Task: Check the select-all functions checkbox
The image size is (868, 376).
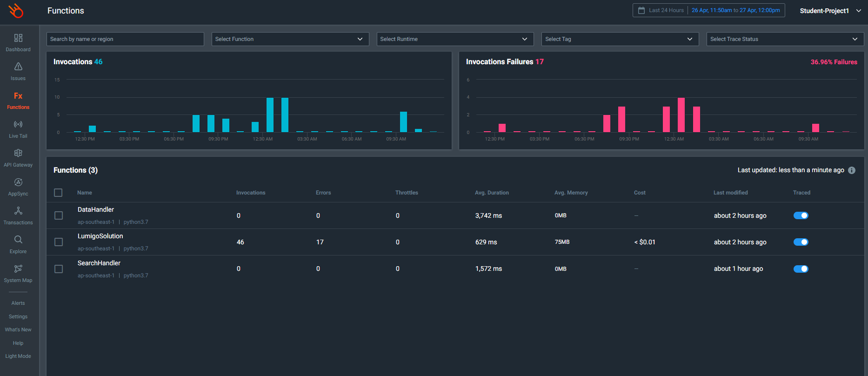Action: pos(58,193)
